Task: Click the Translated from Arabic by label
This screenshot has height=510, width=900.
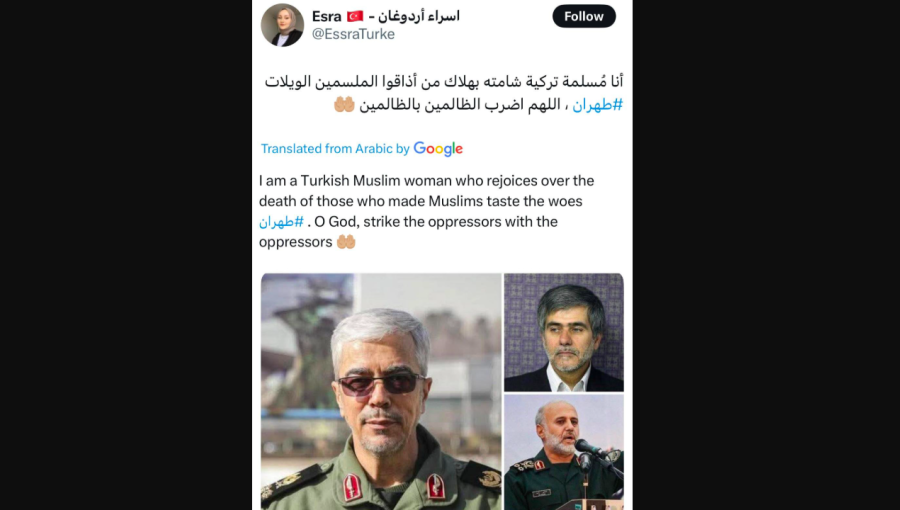Action: click(335, 149)
